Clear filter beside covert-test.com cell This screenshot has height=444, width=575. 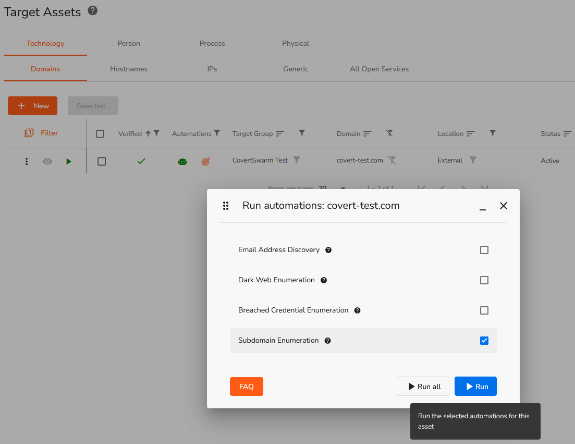(x=392, y=160)
